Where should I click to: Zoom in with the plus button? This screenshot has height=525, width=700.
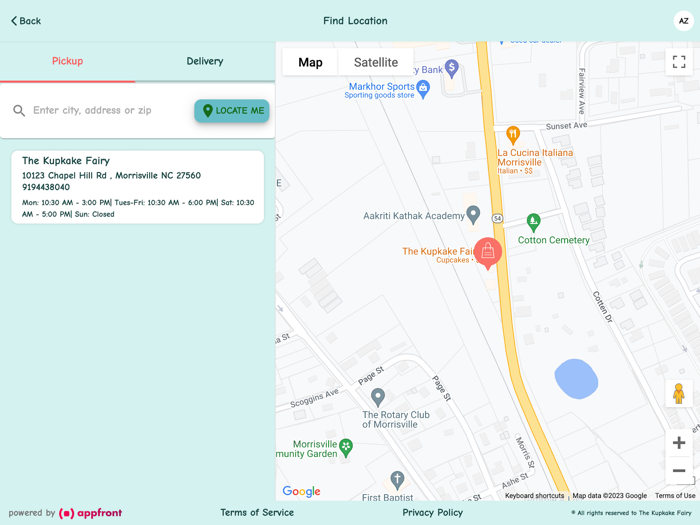pyautogui.click(x=679, y=442)
